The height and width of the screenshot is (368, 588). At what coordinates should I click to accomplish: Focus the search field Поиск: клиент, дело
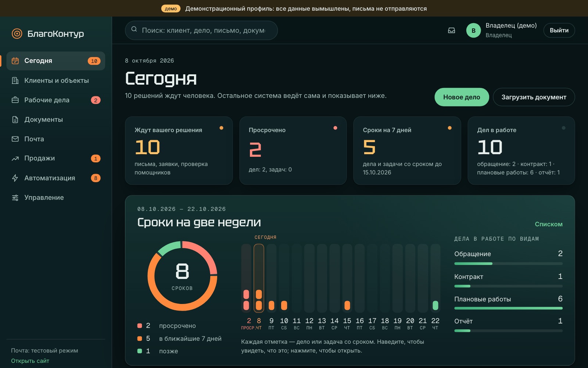click(201, 30)
